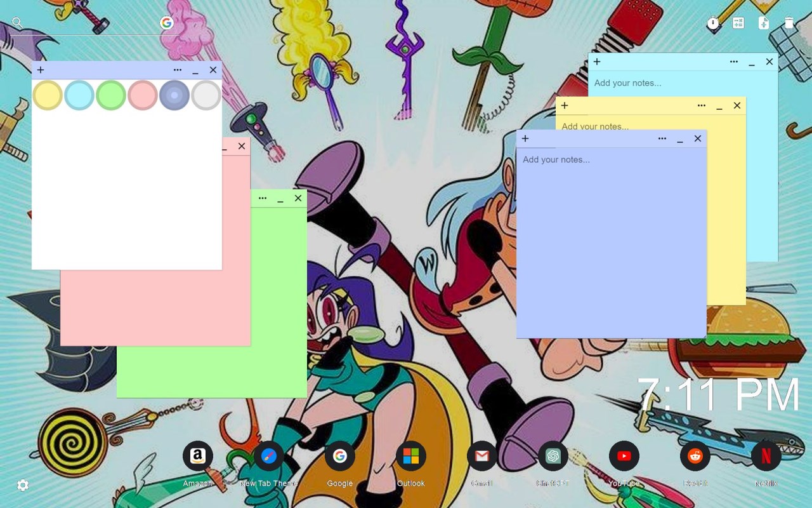This screenshot has height=508, width=812.
Task: Pick the selected periwinkle note color
Action: click(174, 95)
